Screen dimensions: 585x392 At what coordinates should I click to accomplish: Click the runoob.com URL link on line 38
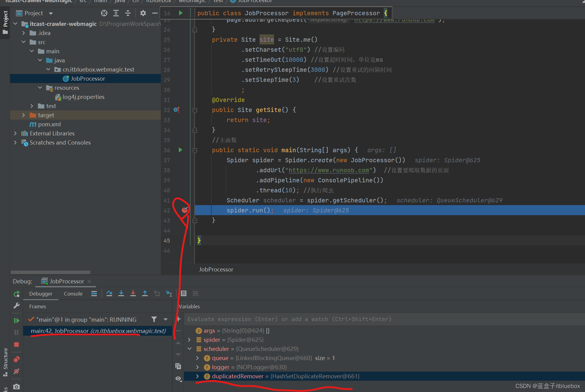click(329, 170)
